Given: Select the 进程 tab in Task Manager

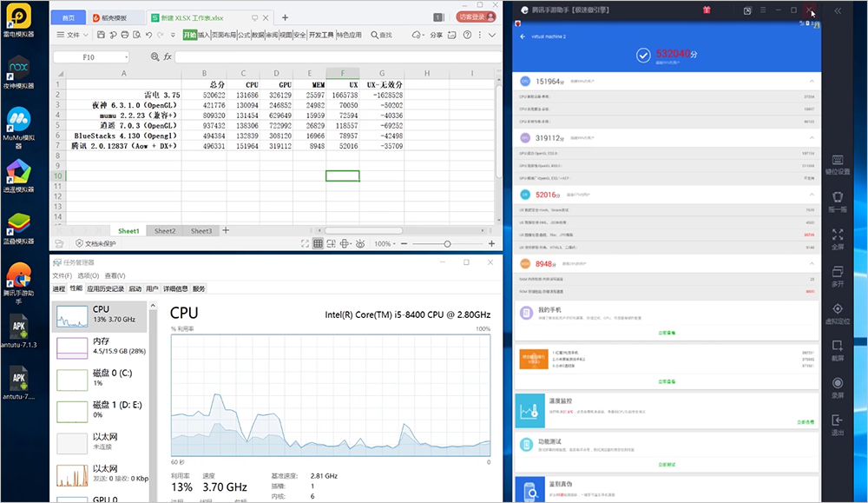Looking at the screenshot, I should tap(59, 288).
